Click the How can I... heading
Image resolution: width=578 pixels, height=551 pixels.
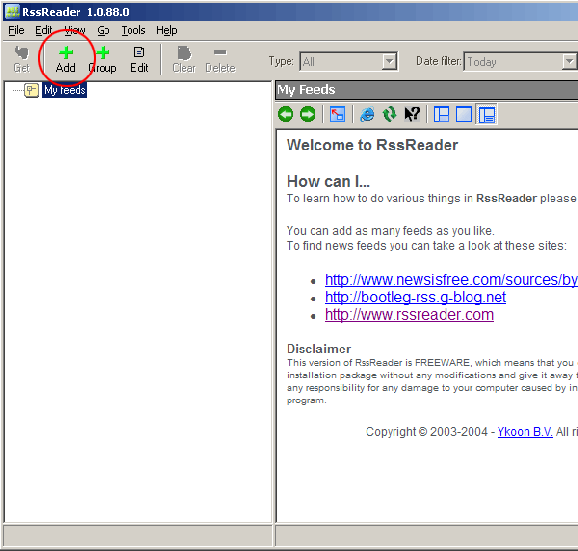click(x=328, y=182)
